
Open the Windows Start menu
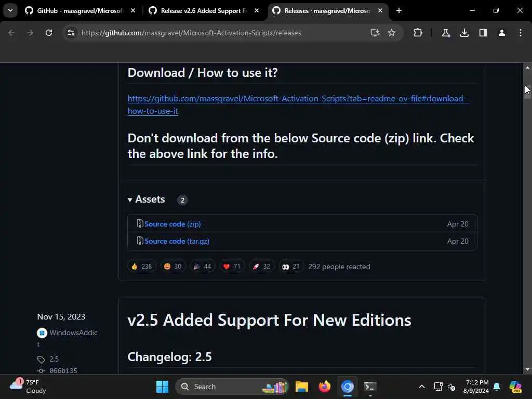[x=162, y=387]
